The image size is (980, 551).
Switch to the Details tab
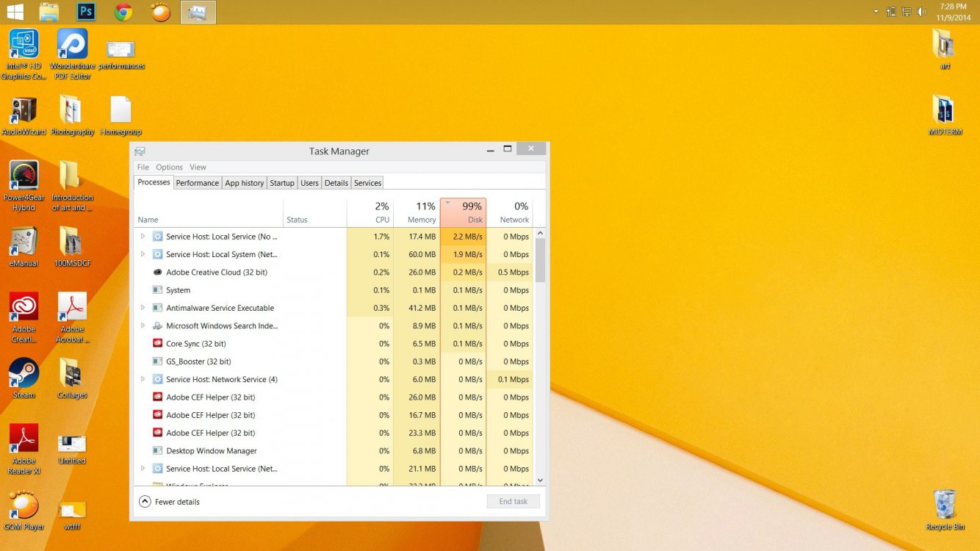tap(336, 183)
